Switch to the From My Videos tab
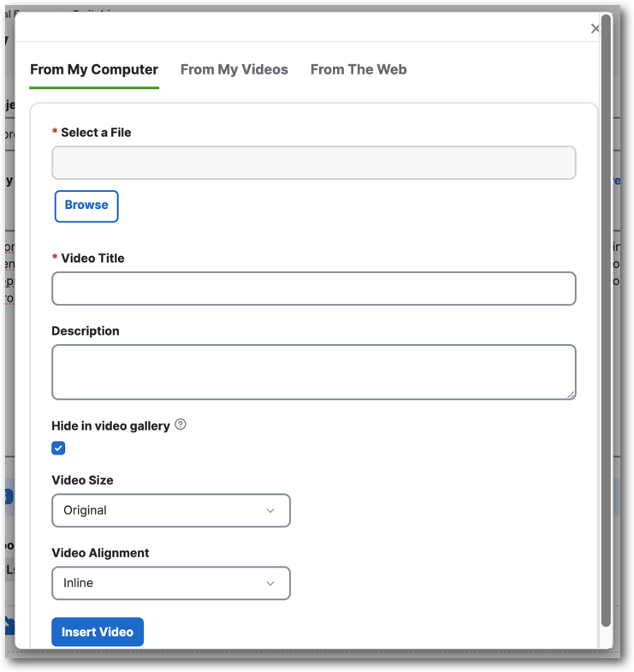The width and height of the screenshot is (634, 672). [x=234, y=69]
